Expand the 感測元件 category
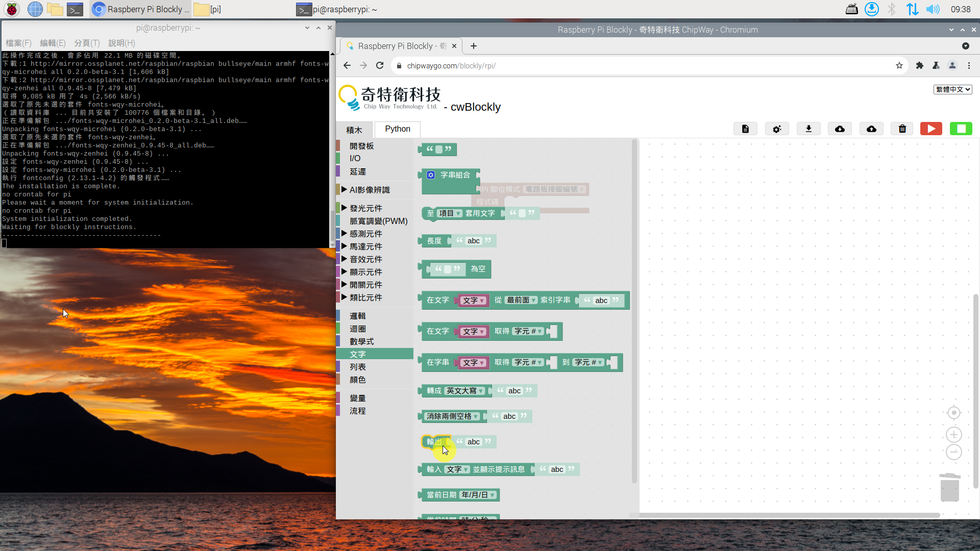The height and width of the screenshot is (551, 980). 365,234
